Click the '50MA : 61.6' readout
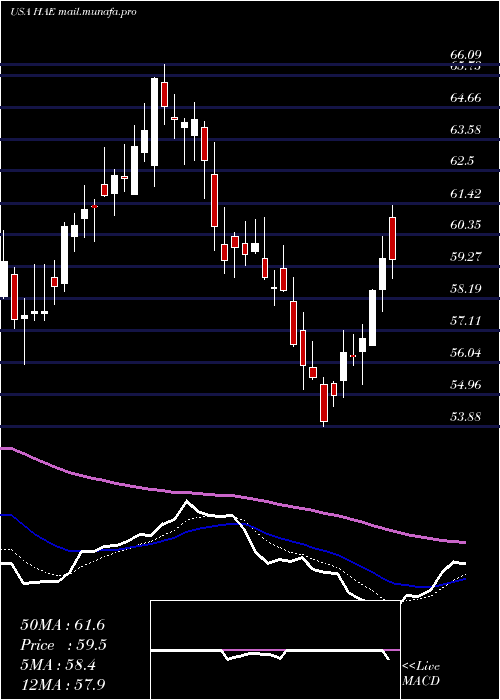The height and width of the screenshot is (700, 500). pyautogui.click(x=63, y=625)
